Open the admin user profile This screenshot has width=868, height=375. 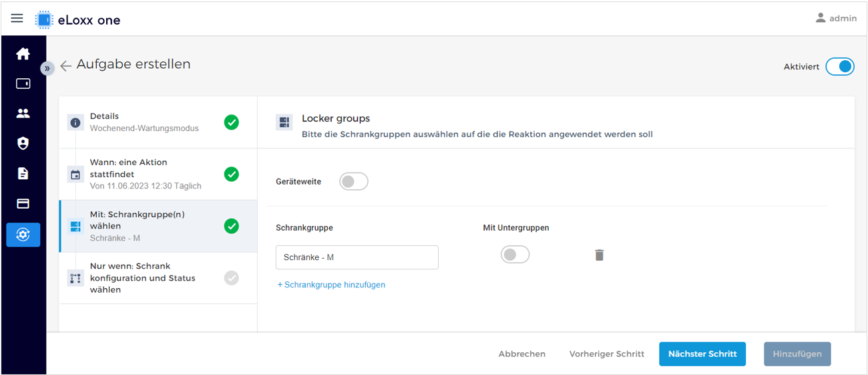click(x=836, y=18)
